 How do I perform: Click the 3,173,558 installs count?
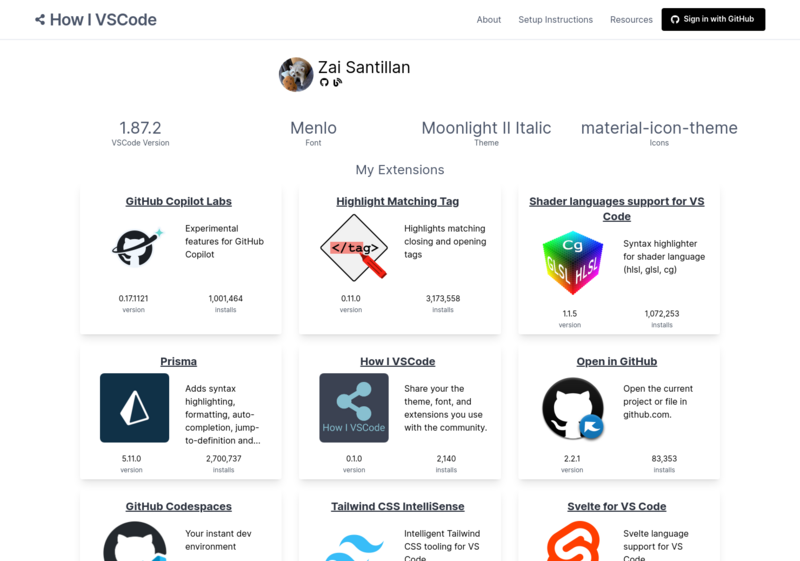[x=443, y=298]
